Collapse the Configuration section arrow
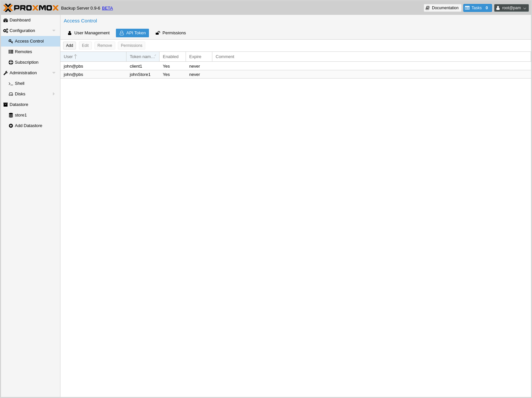Image resolution: width=532 pixels, height=398 pixels. pyautogui.click(x=54, y=31)
